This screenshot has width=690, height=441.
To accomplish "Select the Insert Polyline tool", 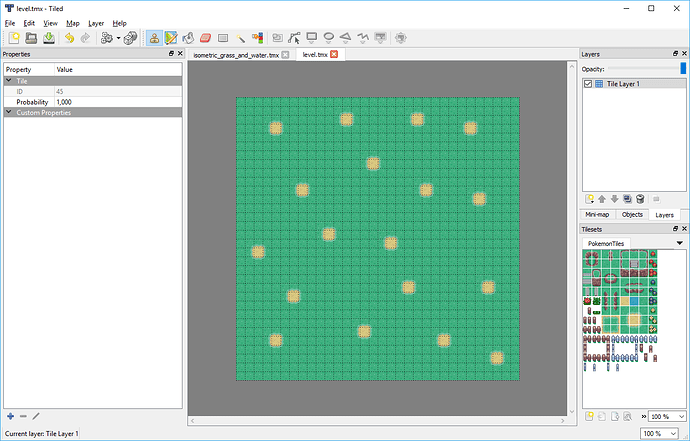I will pos(363,38).
